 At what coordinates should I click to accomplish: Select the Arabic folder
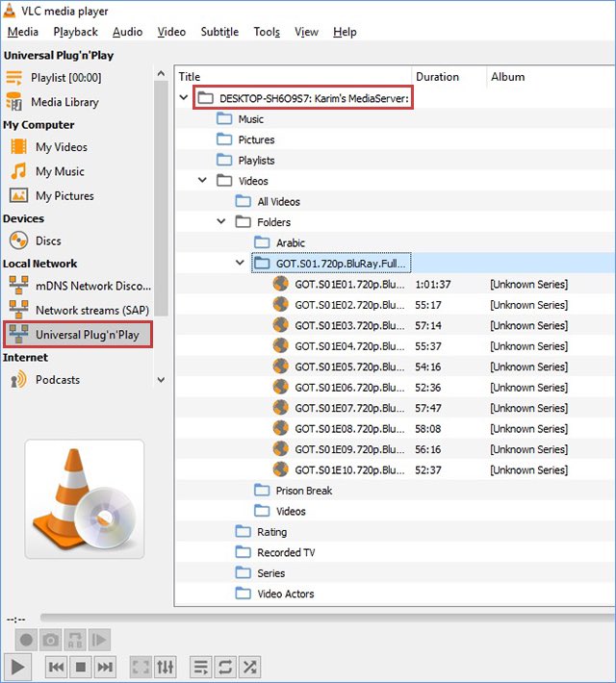pyautogui.click(x=279, y=242)
